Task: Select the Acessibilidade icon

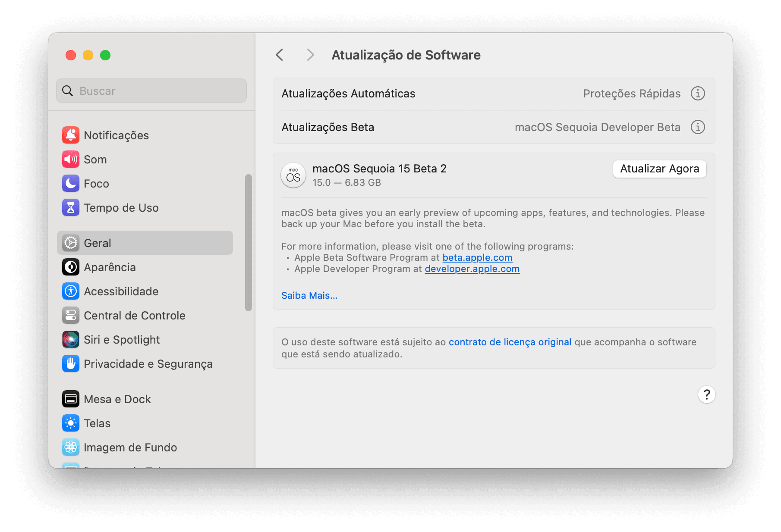Action: coord(71,291)
